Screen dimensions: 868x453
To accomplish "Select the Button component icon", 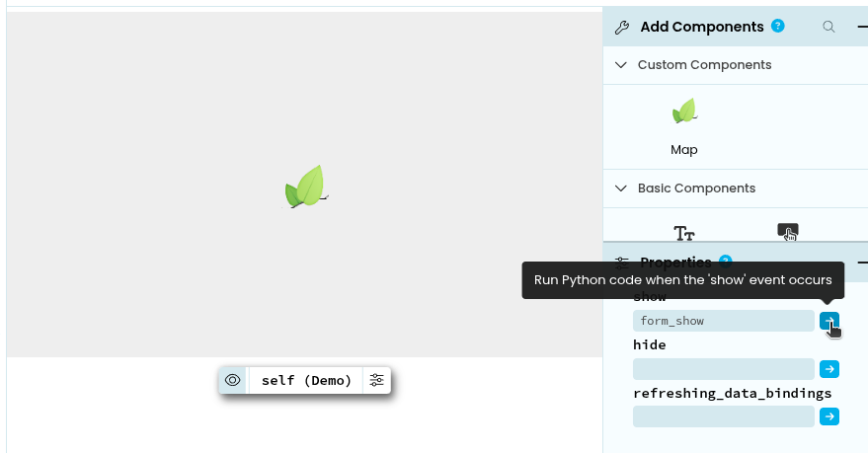I will pos(788,232).
